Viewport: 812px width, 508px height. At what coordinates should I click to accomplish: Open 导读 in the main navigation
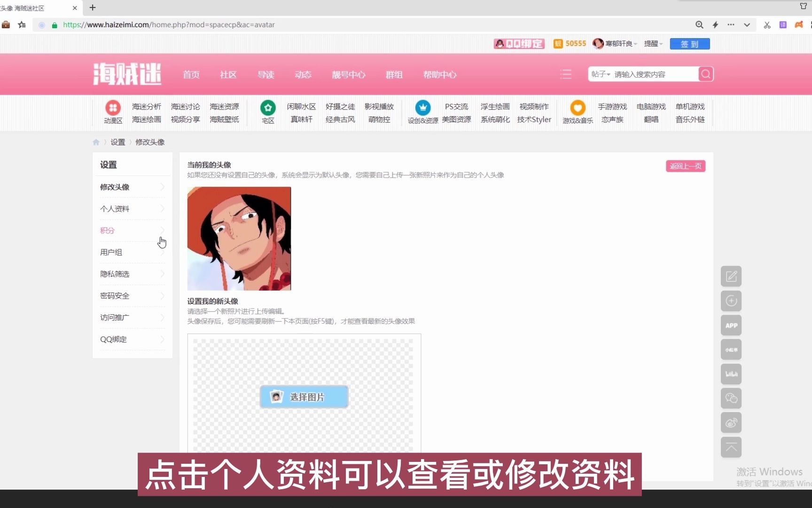pos(266,74)
